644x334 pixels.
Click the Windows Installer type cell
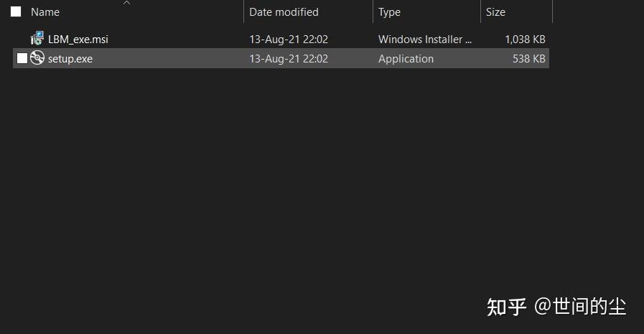point(425,40)
